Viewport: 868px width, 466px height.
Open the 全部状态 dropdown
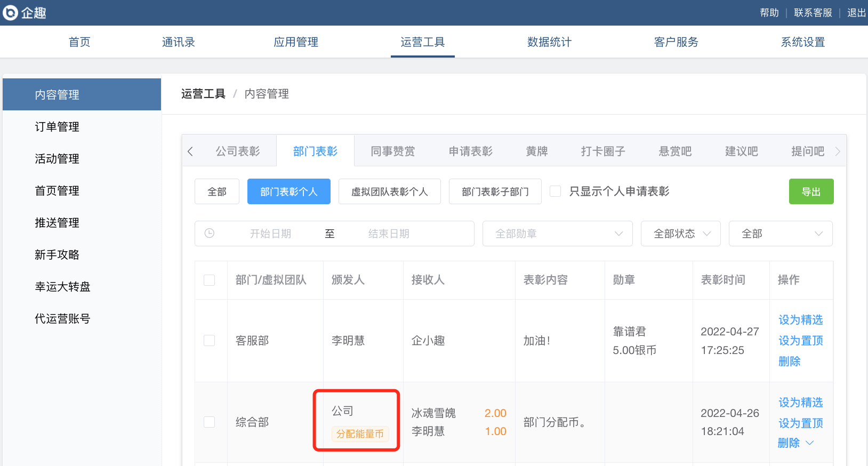click(681, 234)
